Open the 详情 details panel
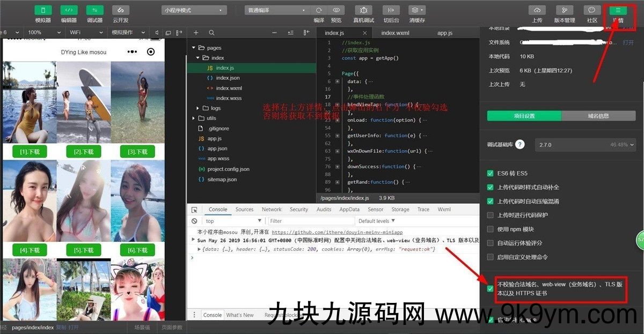This screenshot has width=644, height=334. [618, 10]
